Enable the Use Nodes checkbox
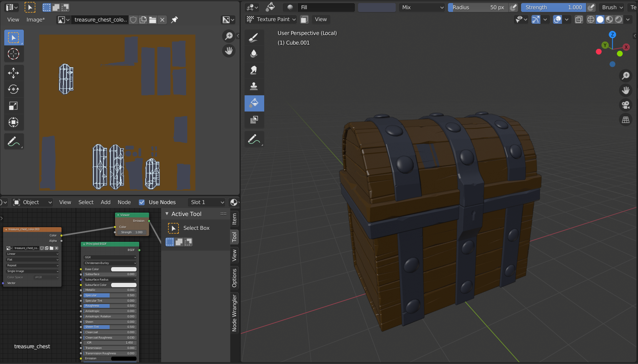The height and width of the screenshot is (364, 638). [142, 202]
